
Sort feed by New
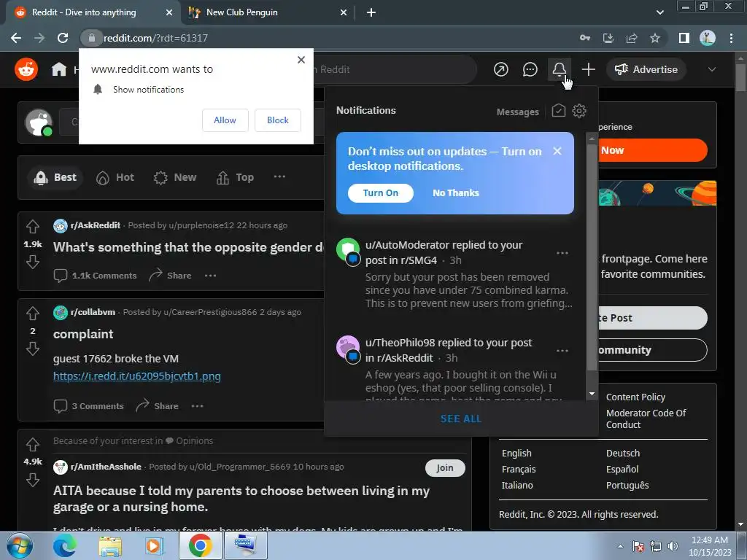click(x=175, y=178)
